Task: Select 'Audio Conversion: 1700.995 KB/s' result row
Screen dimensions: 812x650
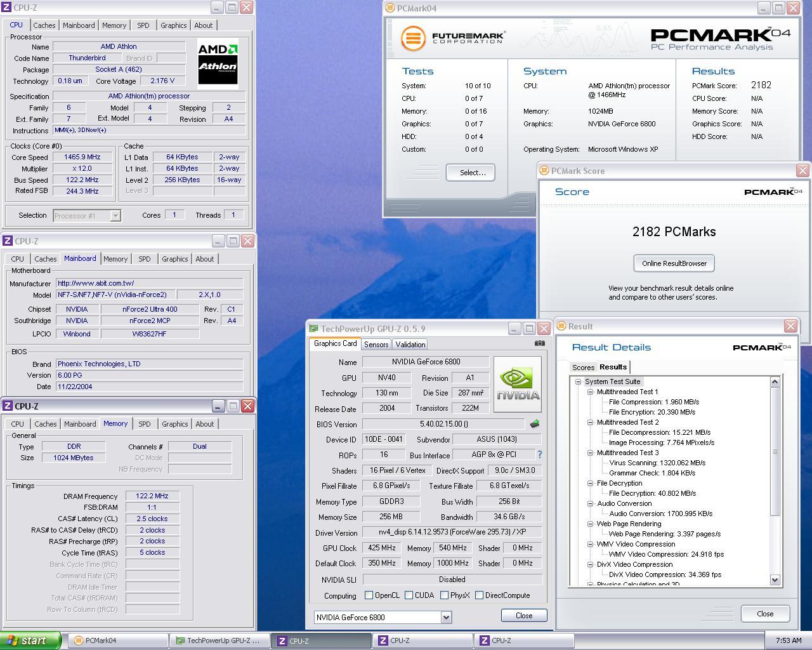Action: (x=660, y=514)
